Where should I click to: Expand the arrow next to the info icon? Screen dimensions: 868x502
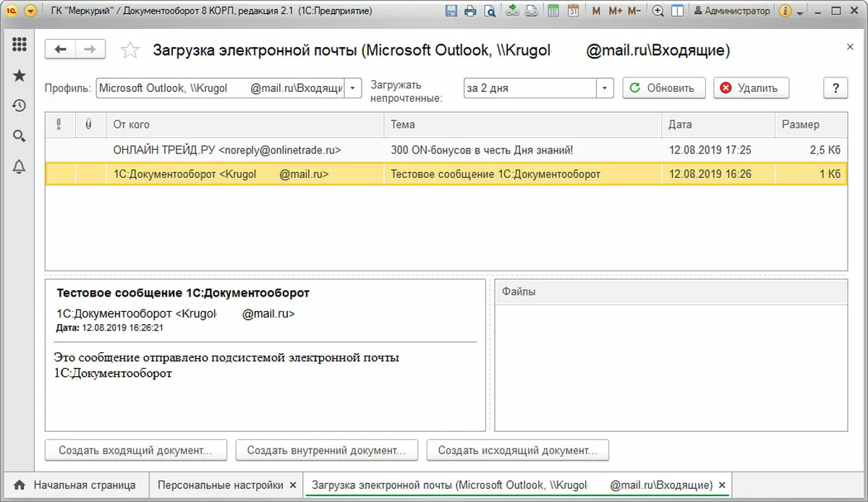click(801, 12)
